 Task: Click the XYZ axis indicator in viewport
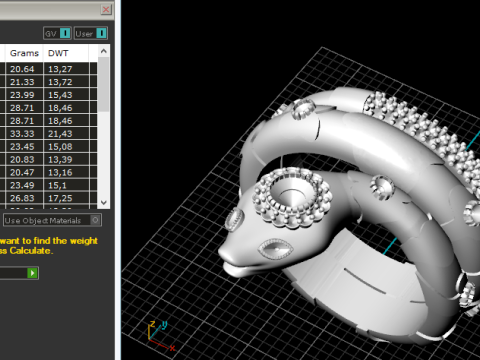click(x=161, y=336)
